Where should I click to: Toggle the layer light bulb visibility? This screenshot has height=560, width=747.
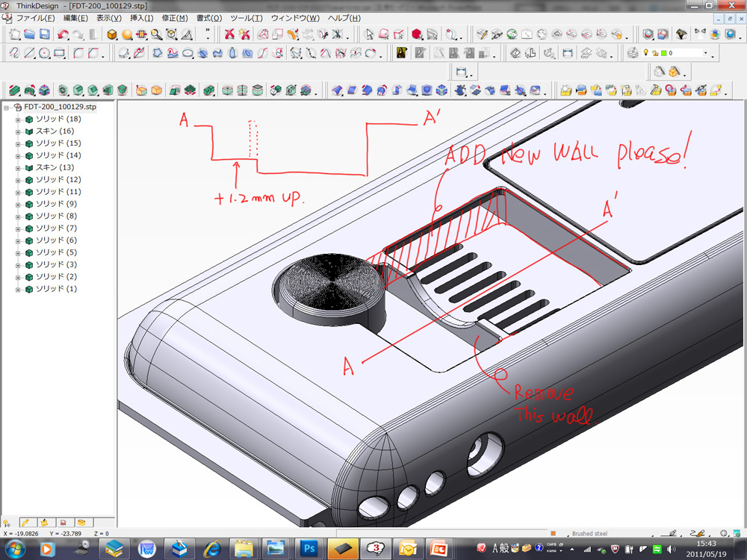coord(646,53)
